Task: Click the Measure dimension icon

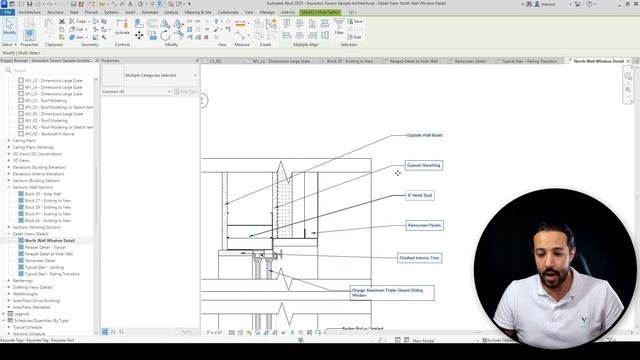Action: point(240,24)
